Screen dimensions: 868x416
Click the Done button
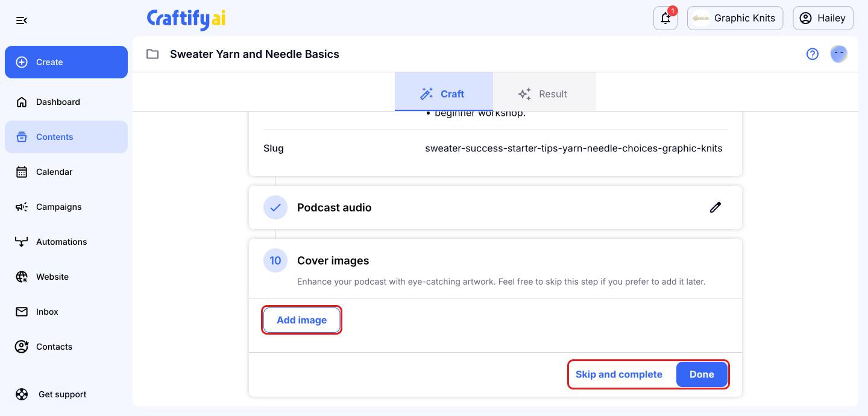[702, 374]
